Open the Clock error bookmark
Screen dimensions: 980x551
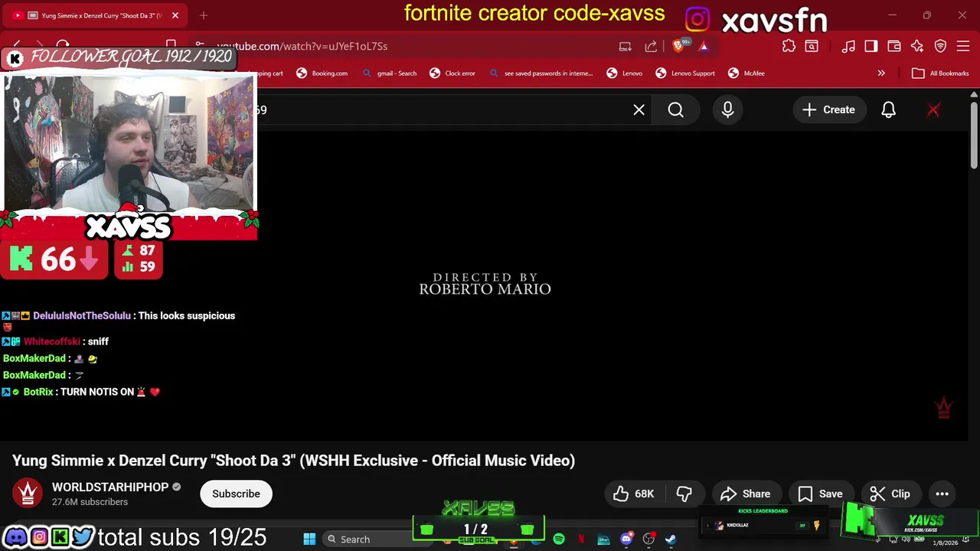pos(452,73)
